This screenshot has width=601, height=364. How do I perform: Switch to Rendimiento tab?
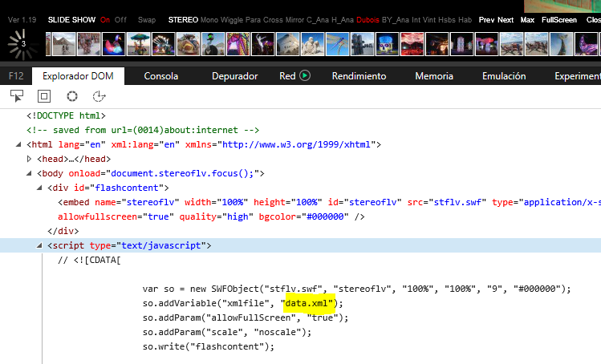click(359, 76)
